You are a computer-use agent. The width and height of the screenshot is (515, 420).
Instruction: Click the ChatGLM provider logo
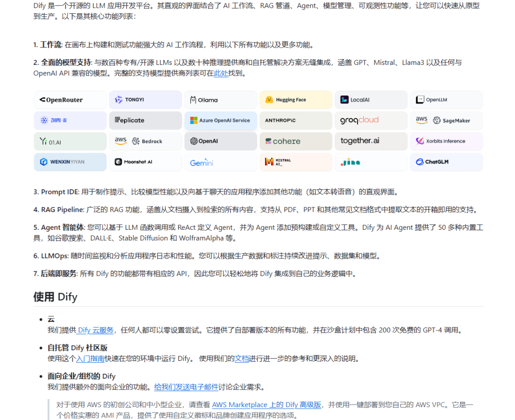click(x=446, y=162)
